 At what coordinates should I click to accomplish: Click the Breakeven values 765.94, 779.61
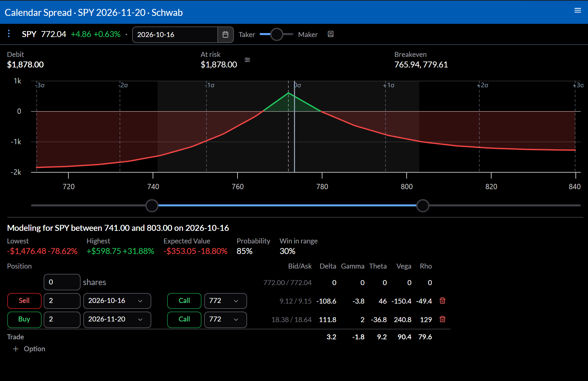421,64
